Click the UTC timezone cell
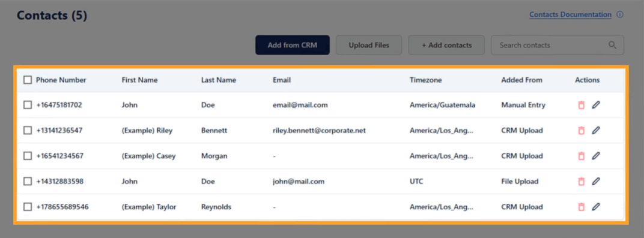This screenshot has height=238, width=644. 416,181
